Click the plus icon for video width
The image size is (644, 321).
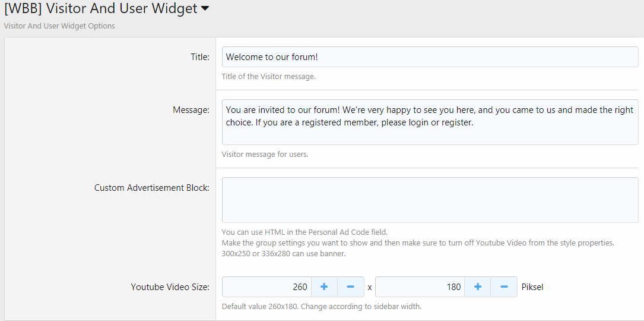pyautogui.click(x=324, y=287)
